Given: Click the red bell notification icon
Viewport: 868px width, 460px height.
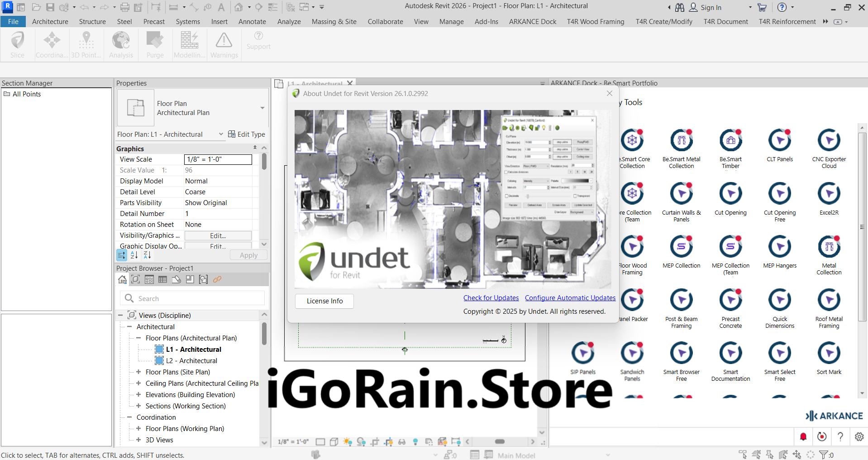Looking at the screenshot, I should click(803, 436).
